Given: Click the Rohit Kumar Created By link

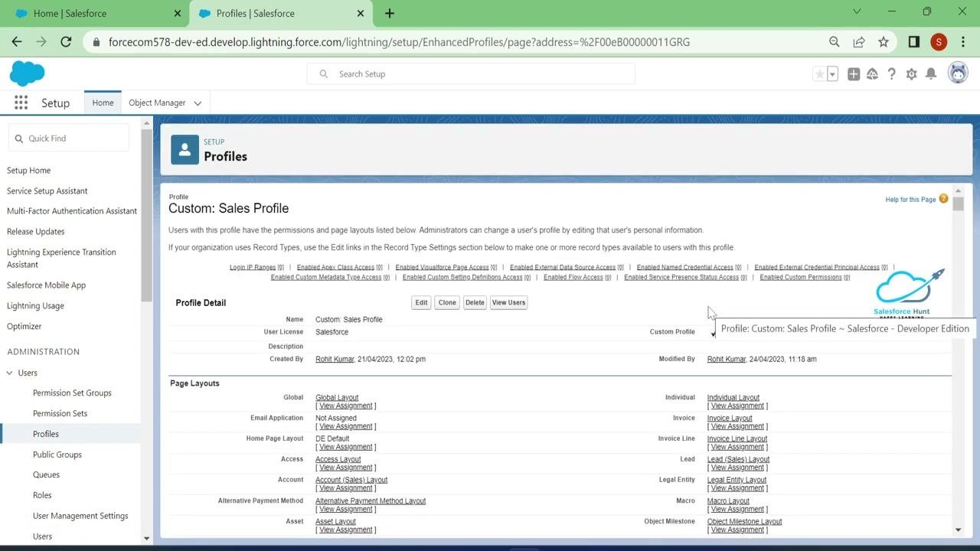Looking at the screenshot, I should coord(335,359).
